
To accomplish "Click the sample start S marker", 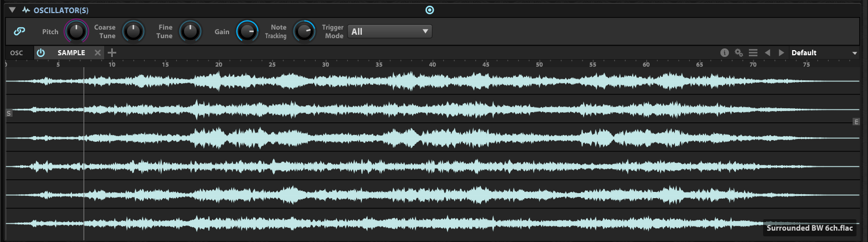I will pos(9,113).
